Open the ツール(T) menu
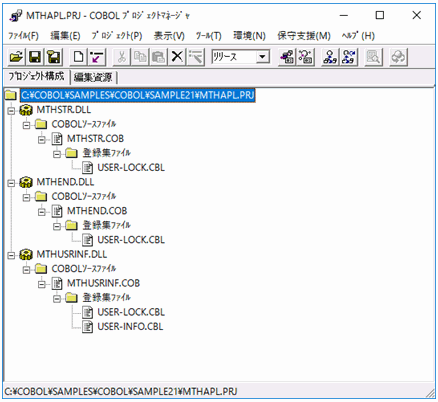The image size is (438, 402). coord(209,36)
